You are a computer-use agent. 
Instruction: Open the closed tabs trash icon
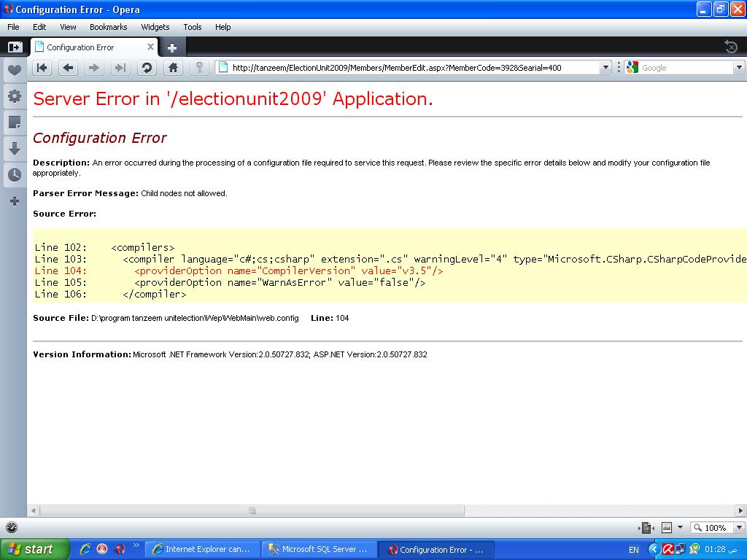click(x=731, y=47)
